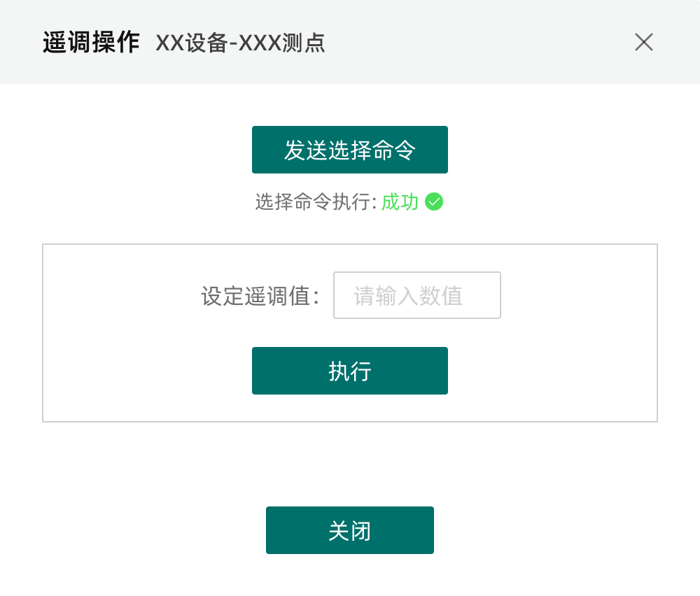The width and height of the screenshot is (700, 596).
Task: Click the 设定遥调值 field label
Action: pos(260,296)
